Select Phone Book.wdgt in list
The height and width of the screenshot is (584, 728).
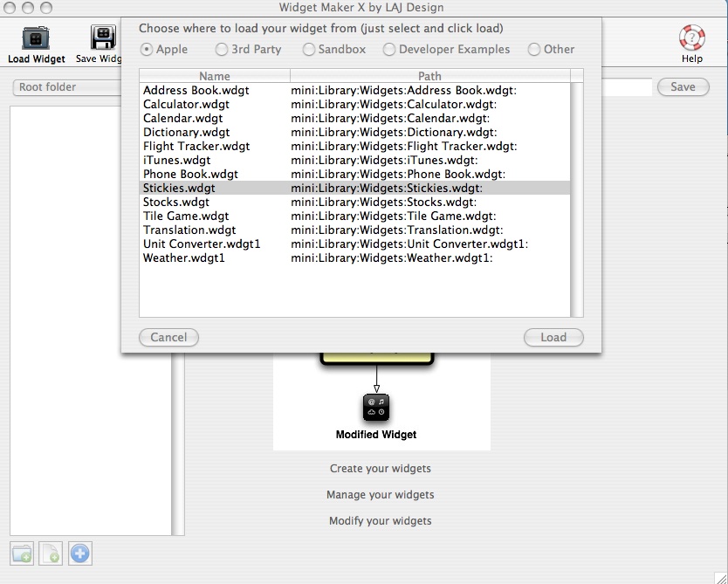point(354,174)
